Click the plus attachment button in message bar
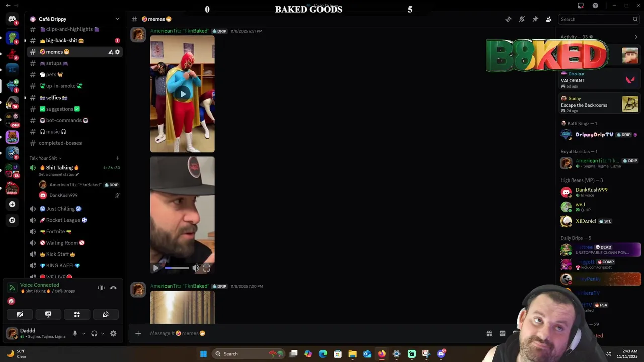Image resolution: width=644 pixels, height=362 pixels. click(138, 333)
